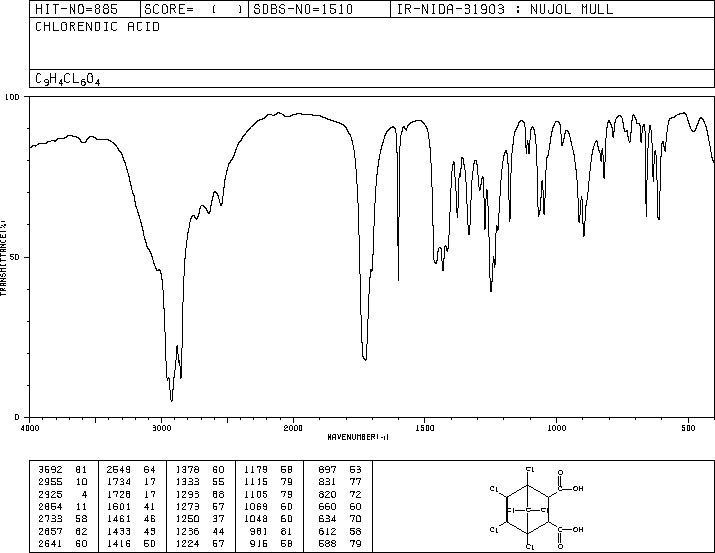This screenshot has width=715, height=553.
Task: Select the 634 peak entry in table
Action: click(340, 519)
